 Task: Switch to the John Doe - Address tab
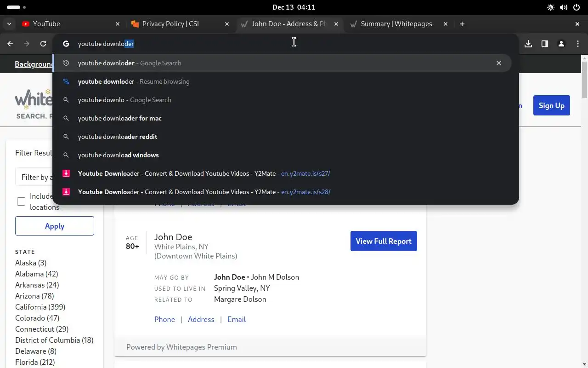pos(289,24)
